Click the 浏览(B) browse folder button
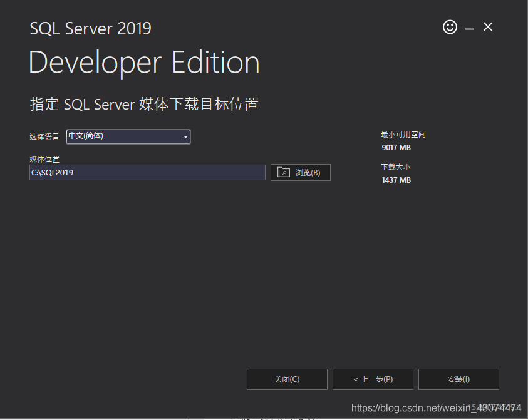528x420 pixels. [x=301, y=172]
